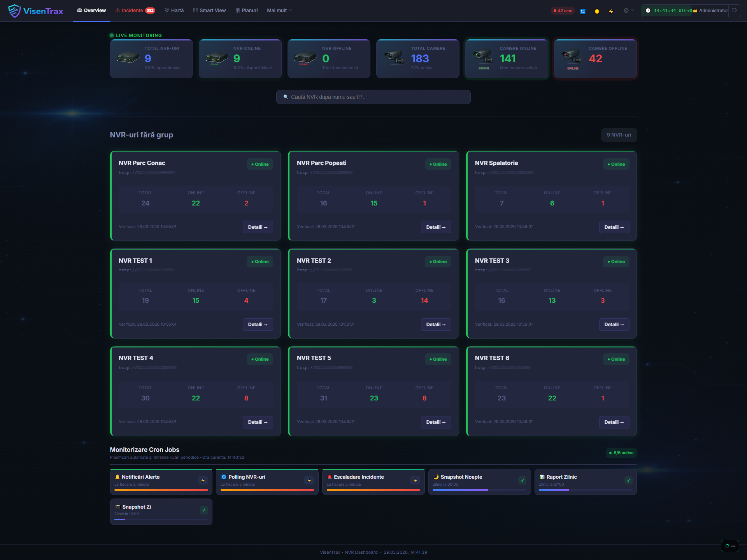The image size is (747, 560).
Task: Click the NVR Spalatorie card title
Action: click(496, 163)
